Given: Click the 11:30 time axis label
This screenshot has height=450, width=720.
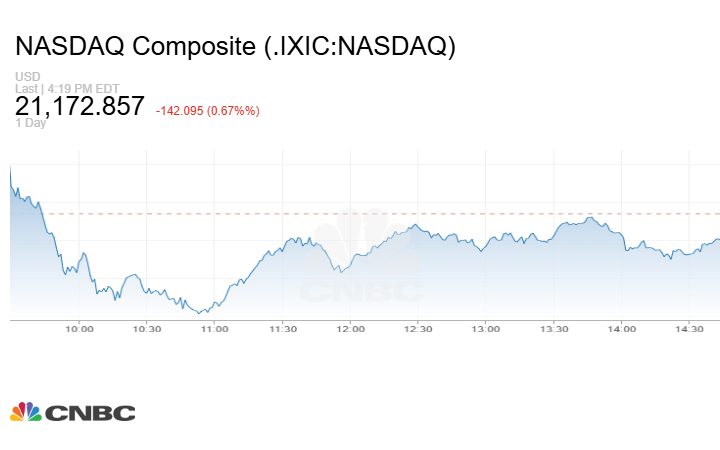Looking at the screenshot, I should coord(283,329).
